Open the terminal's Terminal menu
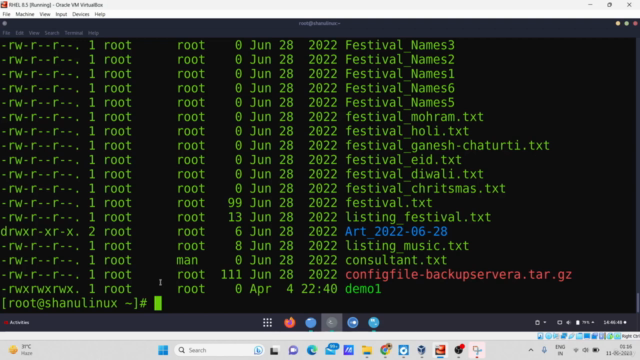Viewport: 640px width, 360px height. (73, 33)
